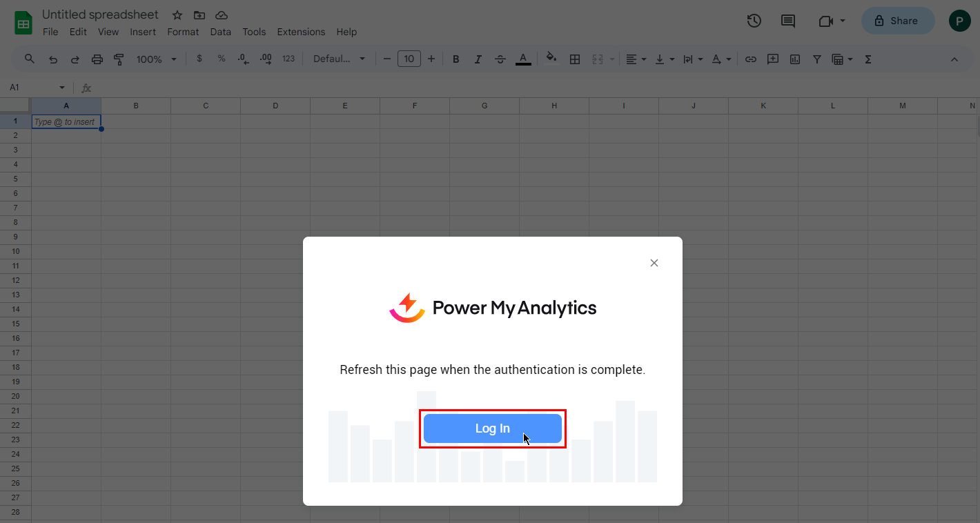Open the Format menu
This screenshot has height=523, width=980.
[183, 32]
